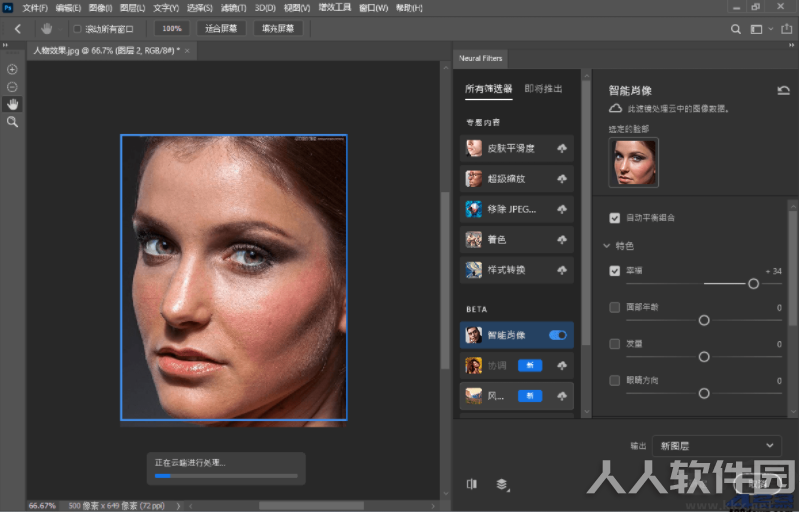Open the search icon at top right
Image resolution: width=800 pixels, height=512 pixels.
736,30
